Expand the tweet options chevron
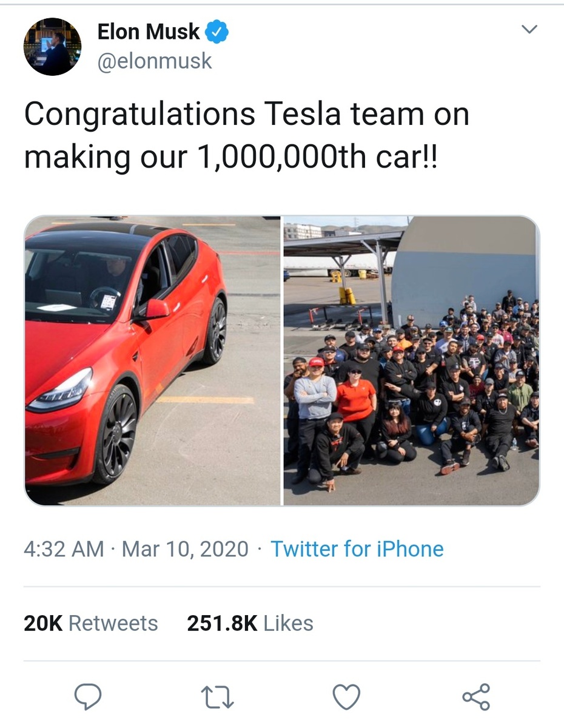 [x=529, y=30]
